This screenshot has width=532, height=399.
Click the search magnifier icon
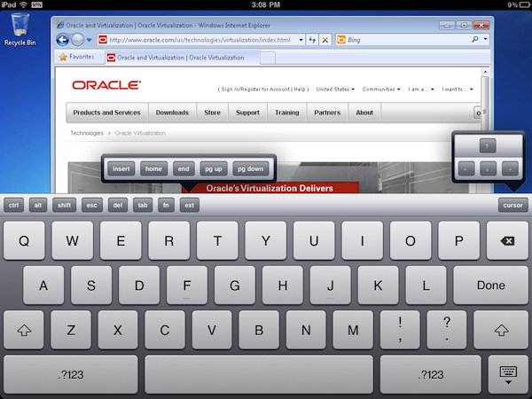[x=475, y=40]
